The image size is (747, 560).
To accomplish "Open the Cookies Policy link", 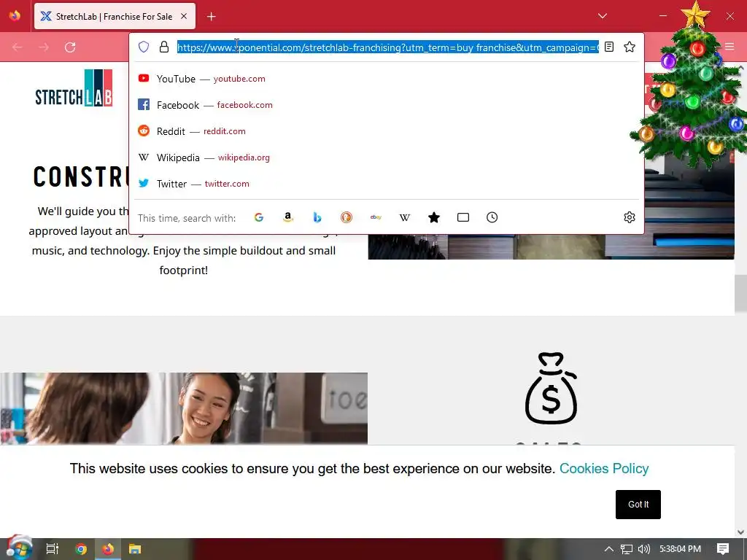I will point(603,469).
